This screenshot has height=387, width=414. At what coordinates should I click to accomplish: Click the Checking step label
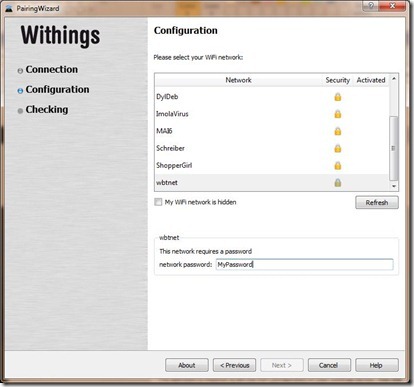(x=47, y=109)
